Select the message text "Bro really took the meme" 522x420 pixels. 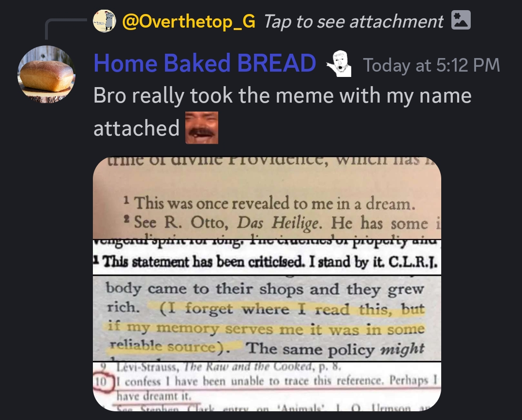(213, 96)
